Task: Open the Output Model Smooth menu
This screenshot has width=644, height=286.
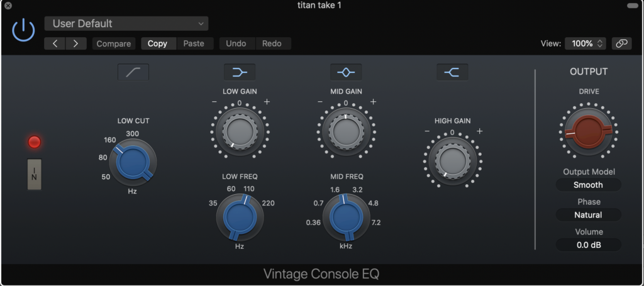Action: tap(588, 185)
